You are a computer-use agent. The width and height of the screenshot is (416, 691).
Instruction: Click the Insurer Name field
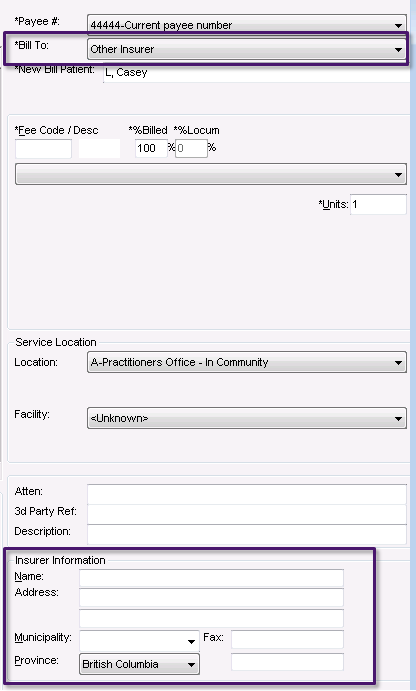pyautogui.click(x=211, y=578)
